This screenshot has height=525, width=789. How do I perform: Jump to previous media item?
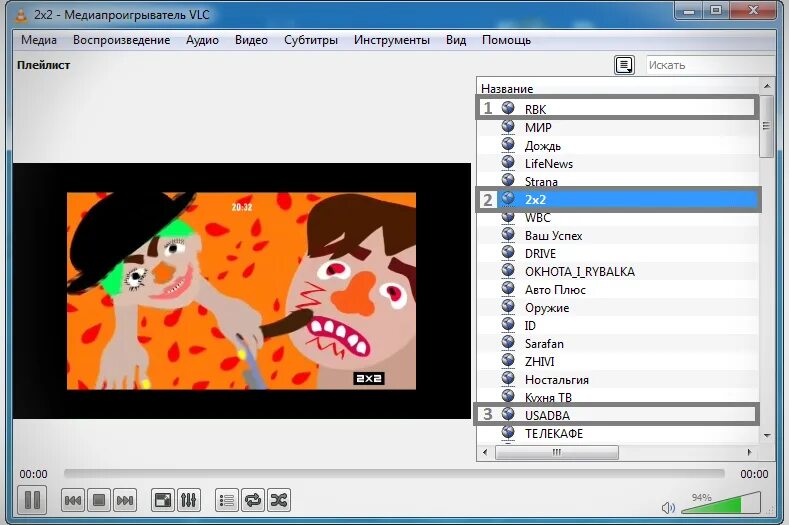click(73, 500)
